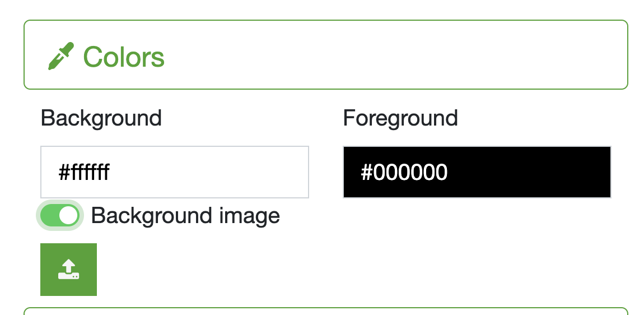The width and height of the screenshot is (644, 315).
Task: Click the eyedropper icon beside Colors
Action: (x=60, y=57)
